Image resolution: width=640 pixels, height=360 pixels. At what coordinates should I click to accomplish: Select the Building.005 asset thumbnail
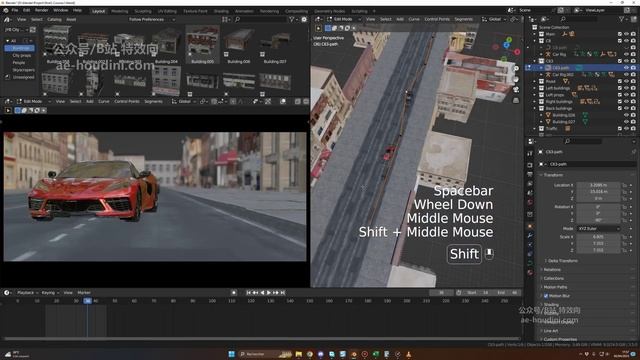coord(202,44)
